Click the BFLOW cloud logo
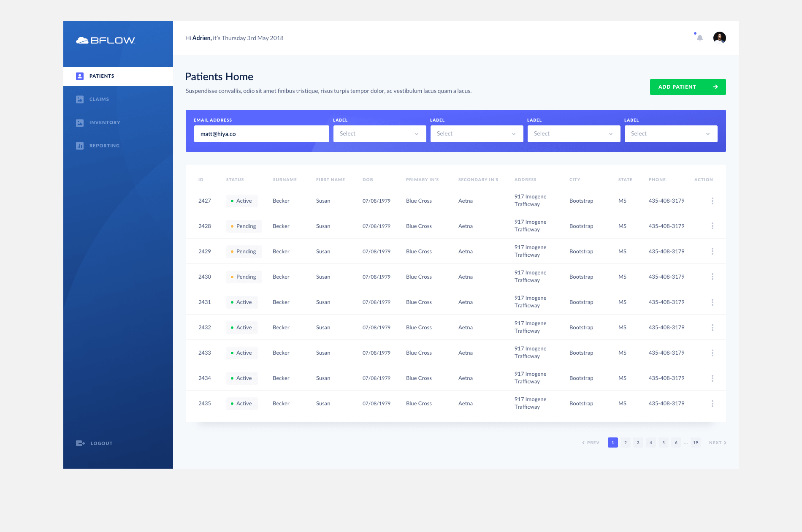The height and width of the screenshot is (532, 802). tap(106, 40)
